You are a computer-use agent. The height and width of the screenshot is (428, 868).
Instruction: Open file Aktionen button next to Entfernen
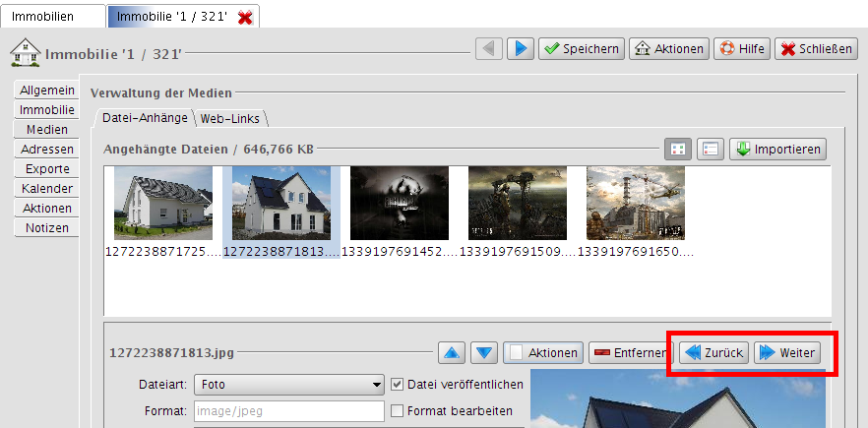(543, 352)
